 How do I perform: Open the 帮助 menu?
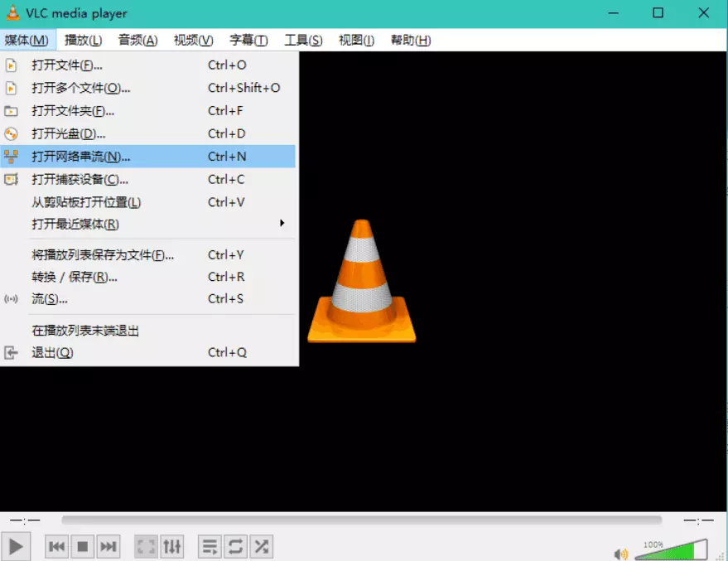(x=411, y=40)
